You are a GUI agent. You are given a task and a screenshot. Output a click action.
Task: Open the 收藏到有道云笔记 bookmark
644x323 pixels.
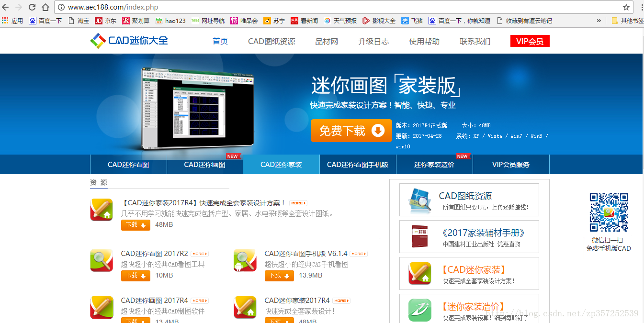(x=525, y=21)
